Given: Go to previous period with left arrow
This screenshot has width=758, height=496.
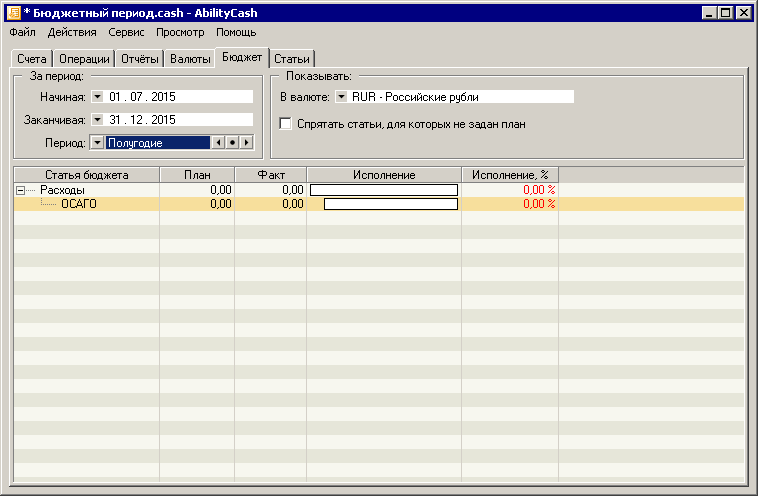Looking at the screenshot, I should coord(218,143).
